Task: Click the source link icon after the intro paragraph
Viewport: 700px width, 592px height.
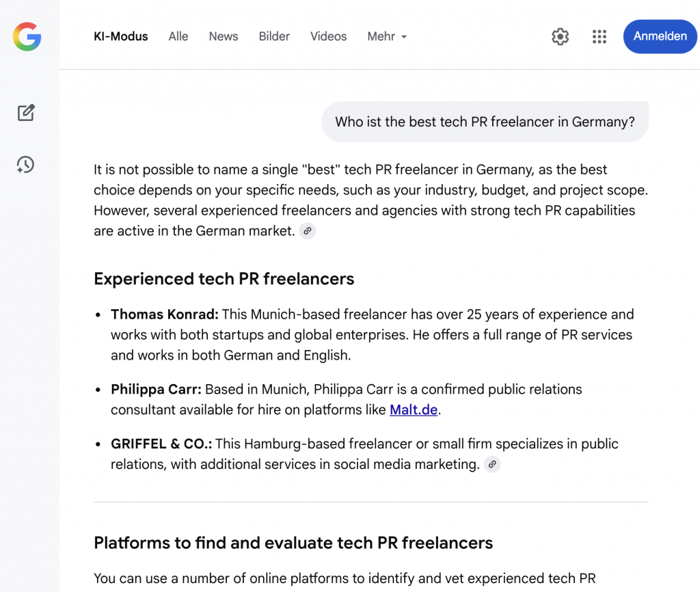Action: [308, 231]
